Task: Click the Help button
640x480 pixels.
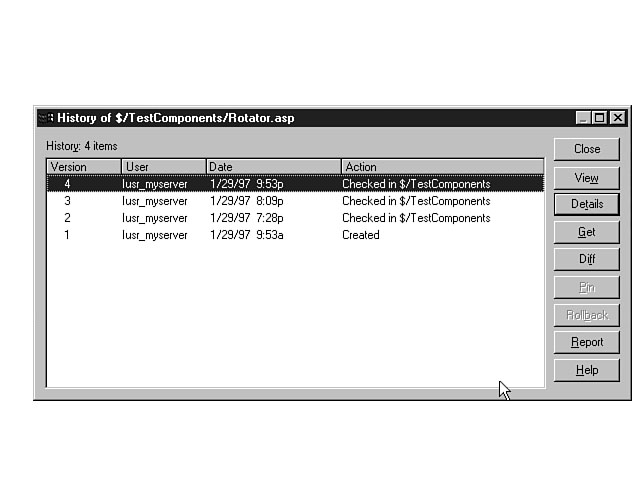Action: click(587, 370)
